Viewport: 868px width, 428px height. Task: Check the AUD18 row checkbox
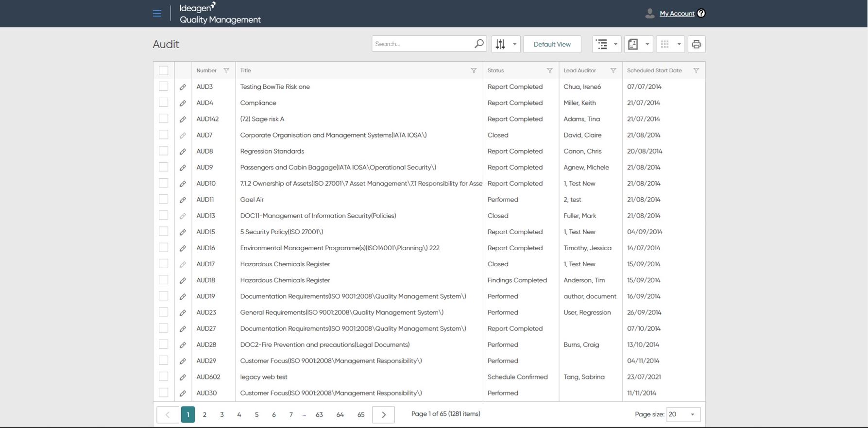click(x=164, y=280)
